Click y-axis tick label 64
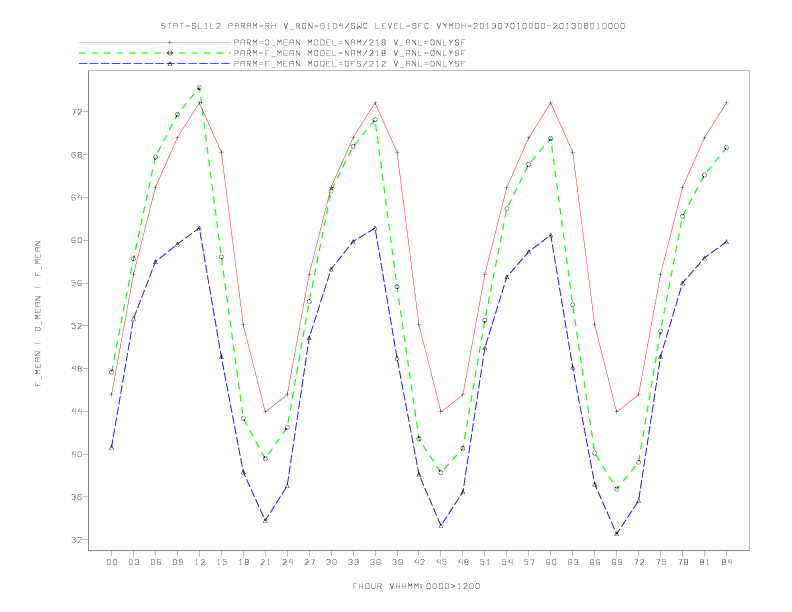 77,197
